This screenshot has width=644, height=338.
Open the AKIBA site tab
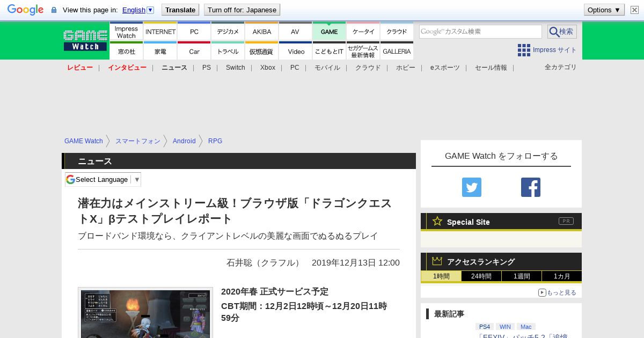pyautogui.click(x=262, y=32)
